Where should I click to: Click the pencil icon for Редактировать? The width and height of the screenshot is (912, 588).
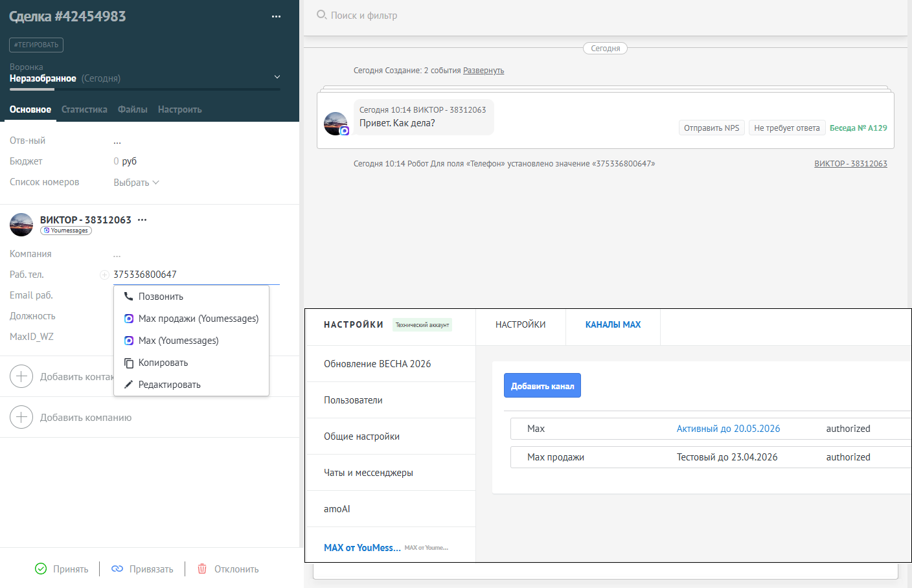[x=128, y=385]
